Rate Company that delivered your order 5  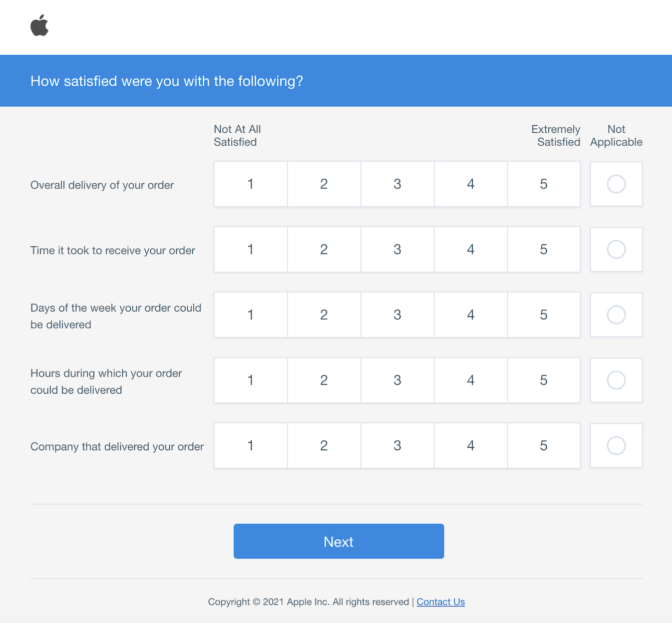[544, 445]
